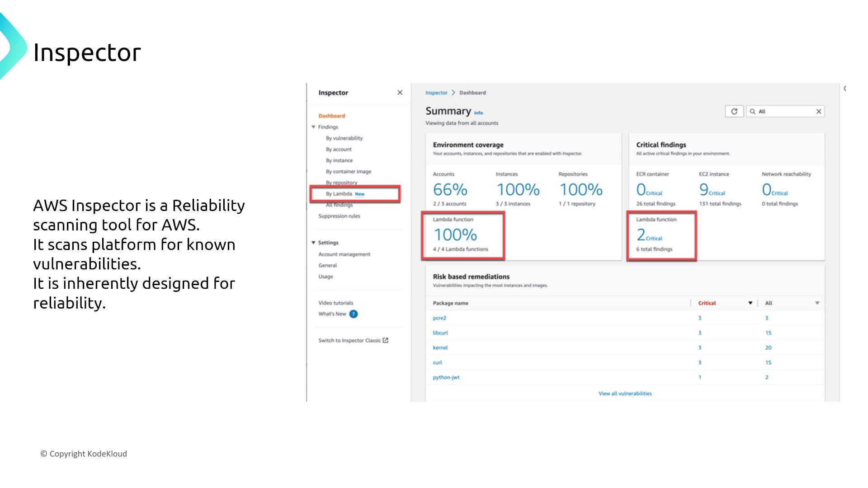Open the 2 Critical Lambda function findings
868x488 pixels.
(649, 235)
